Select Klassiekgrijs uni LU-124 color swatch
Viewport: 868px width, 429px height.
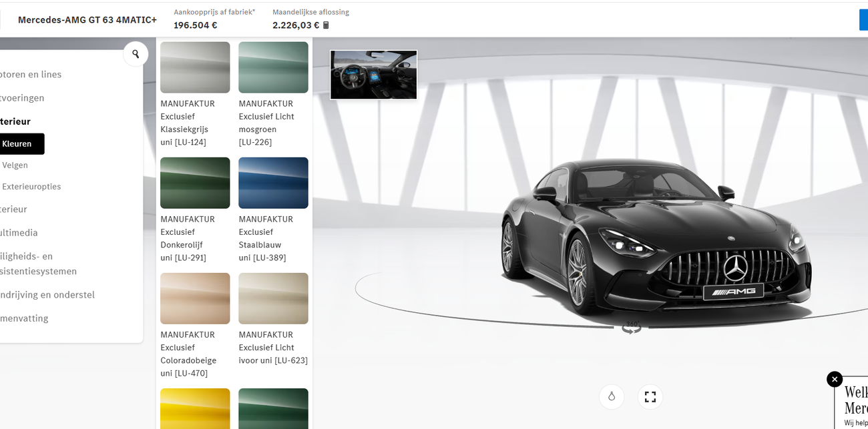click(195, 67)
